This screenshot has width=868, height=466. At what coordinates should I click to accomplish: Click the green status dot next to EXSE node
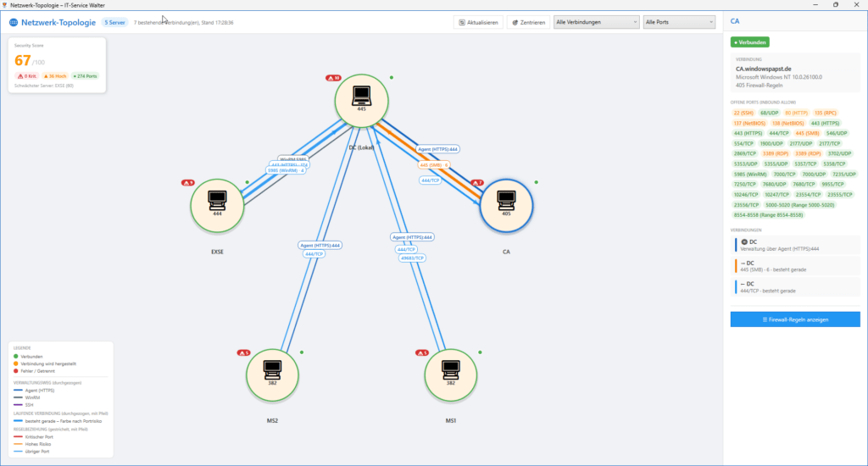point(247,182)
